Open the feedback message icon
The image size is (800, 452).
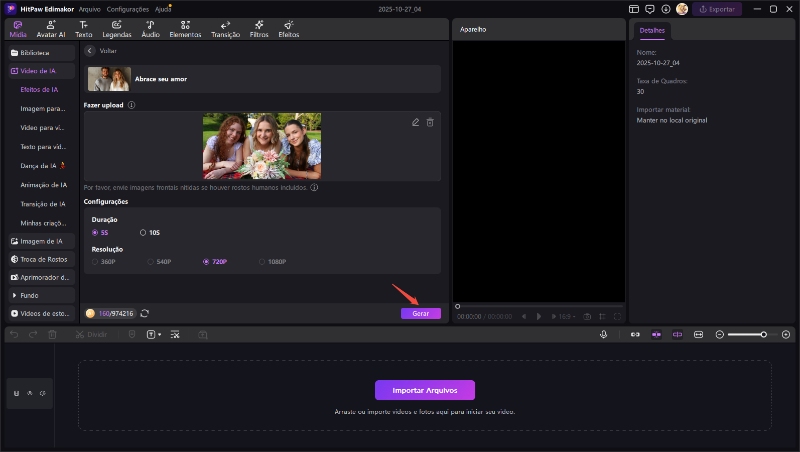649,9
